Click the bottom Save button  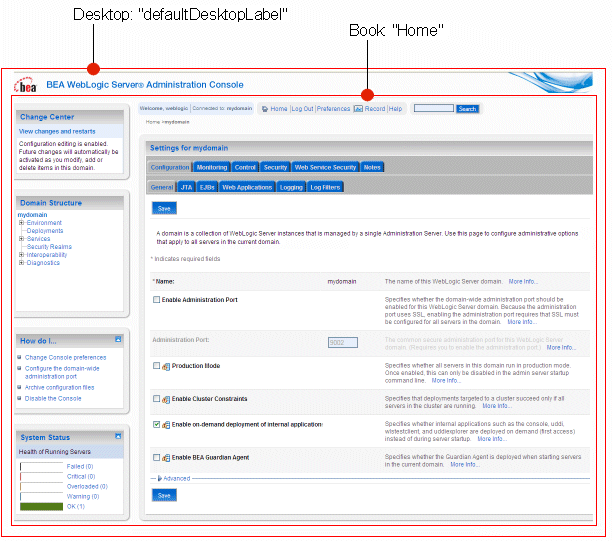pos(164,495)
